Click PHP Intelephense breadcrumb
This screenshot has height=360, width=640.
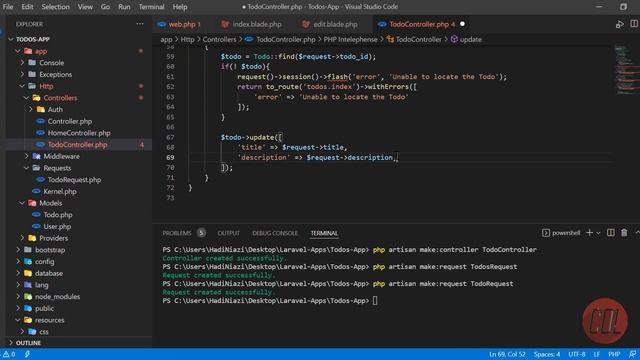pos(351,40)
